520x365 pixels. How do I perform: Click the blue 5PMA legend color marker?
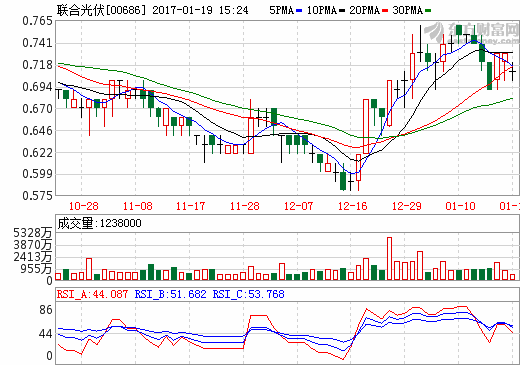299,11
